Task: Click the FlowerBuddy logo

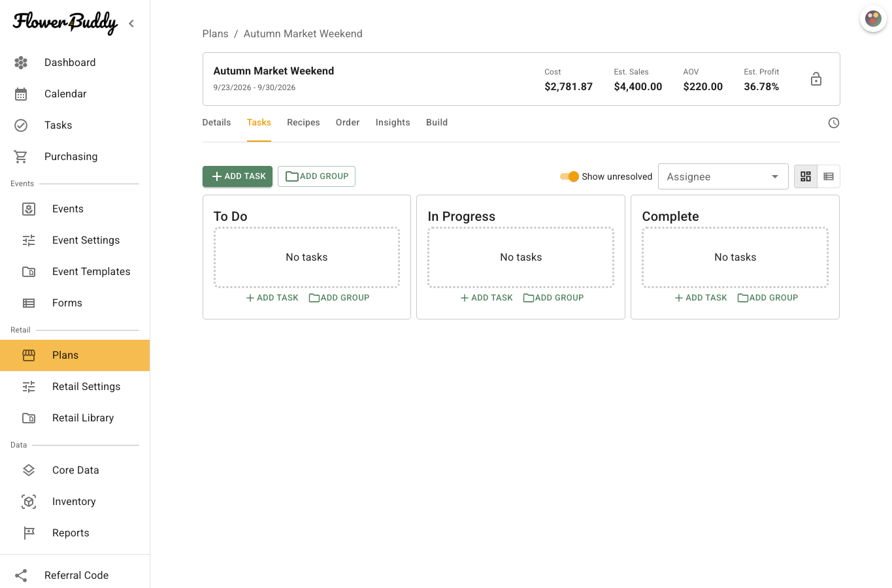Action: 65,24
